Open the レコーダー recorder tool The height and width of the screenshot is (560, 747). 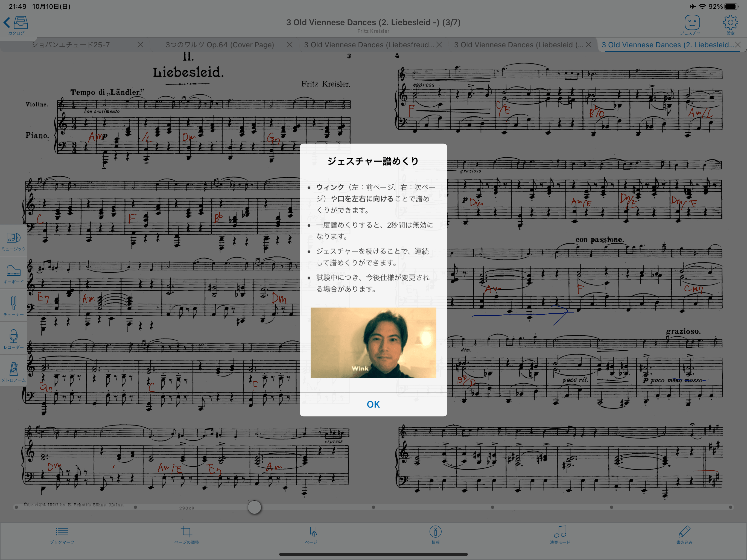[13, 339]
